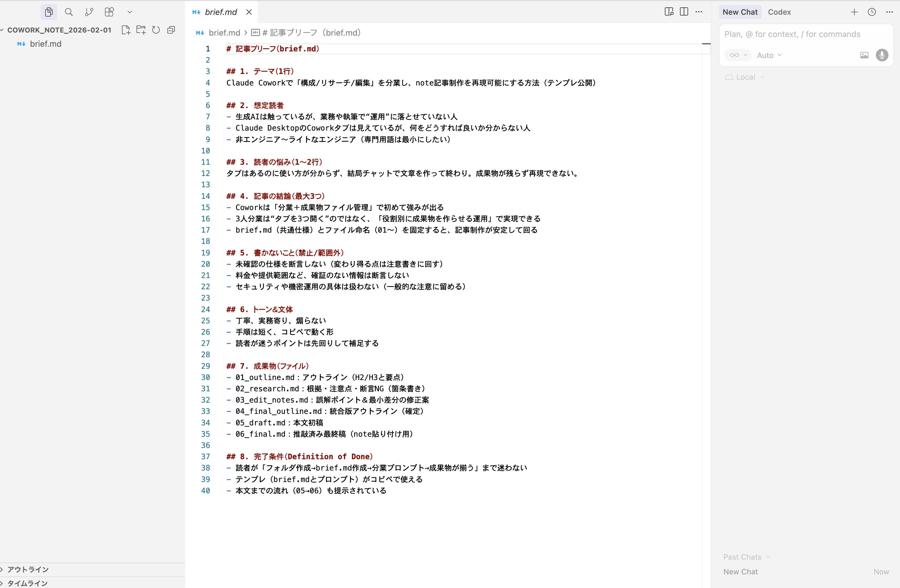900x588 pixels.
Task: Open the Explorer files view icon
Action: [x=49, y=12]
